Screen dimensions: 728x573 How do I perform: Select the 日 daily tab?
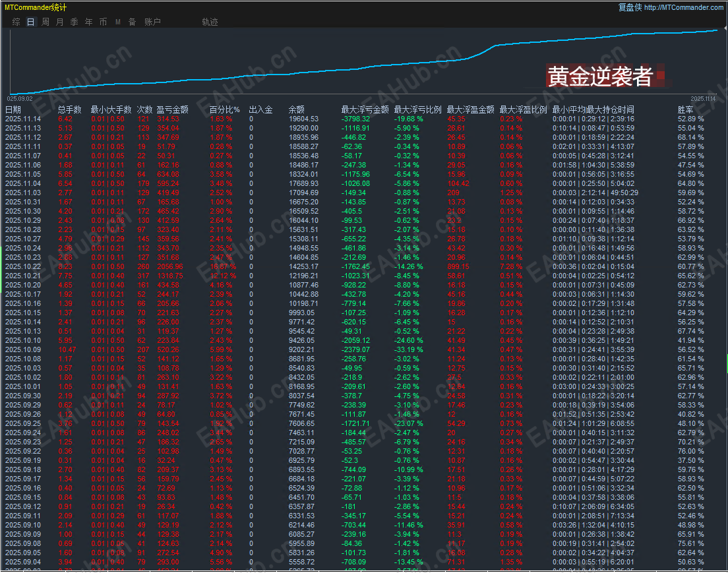tap(30, 22)
